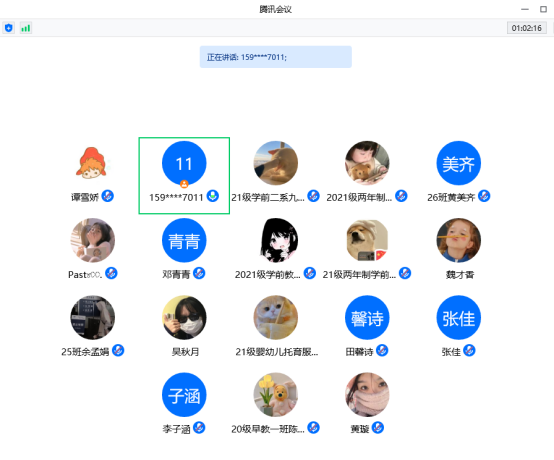
Task: Click the orange host badge on avatar 11
Action: click(x=184, y=184)
